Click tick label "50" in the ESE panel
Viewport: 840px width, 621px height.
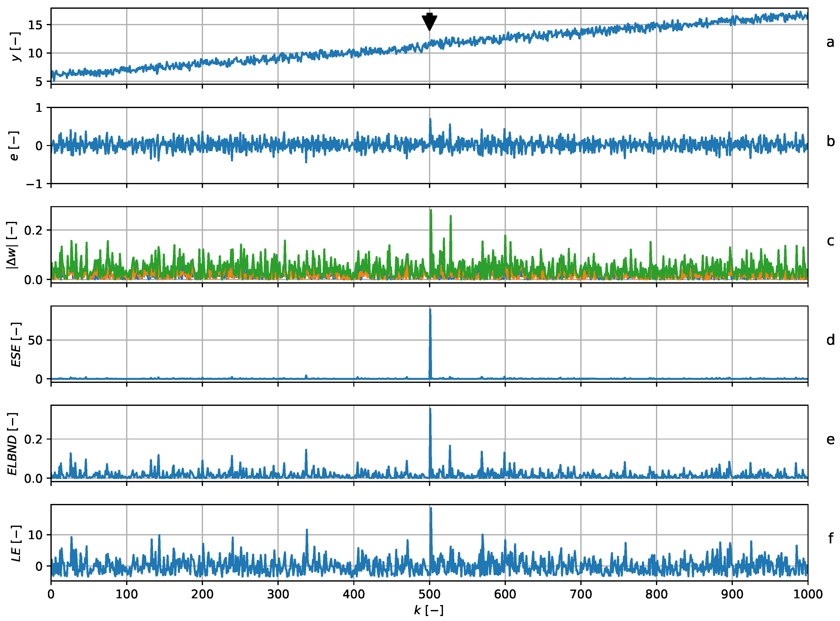pyautogui.click(x=35, y=340)
